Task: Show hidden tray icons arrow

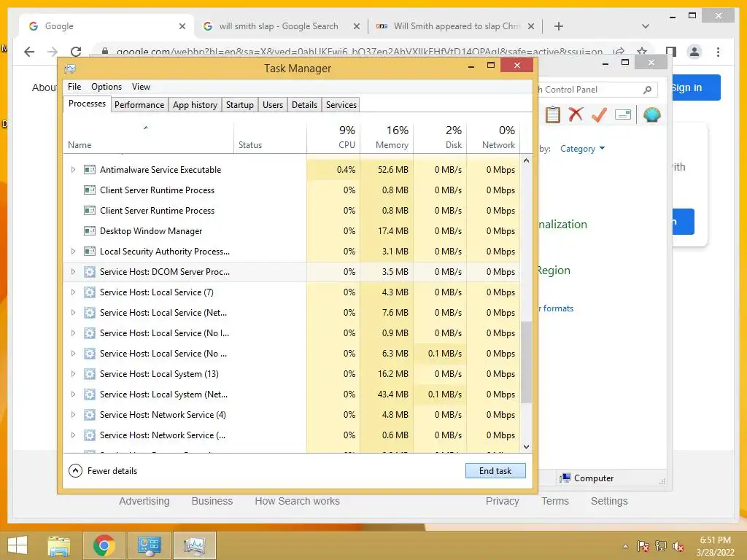Action: tap(625, 546)
